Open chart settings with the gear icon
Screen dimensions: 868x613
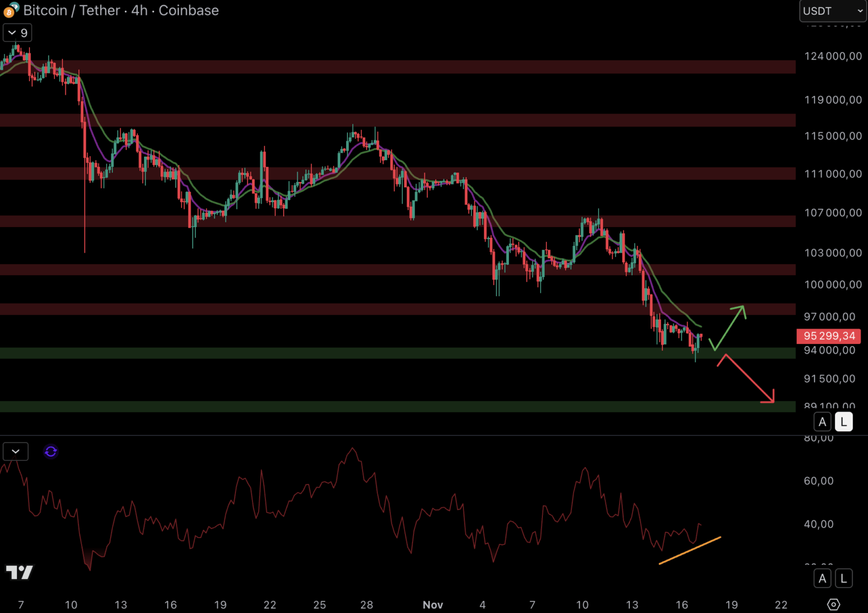point(833,604)
